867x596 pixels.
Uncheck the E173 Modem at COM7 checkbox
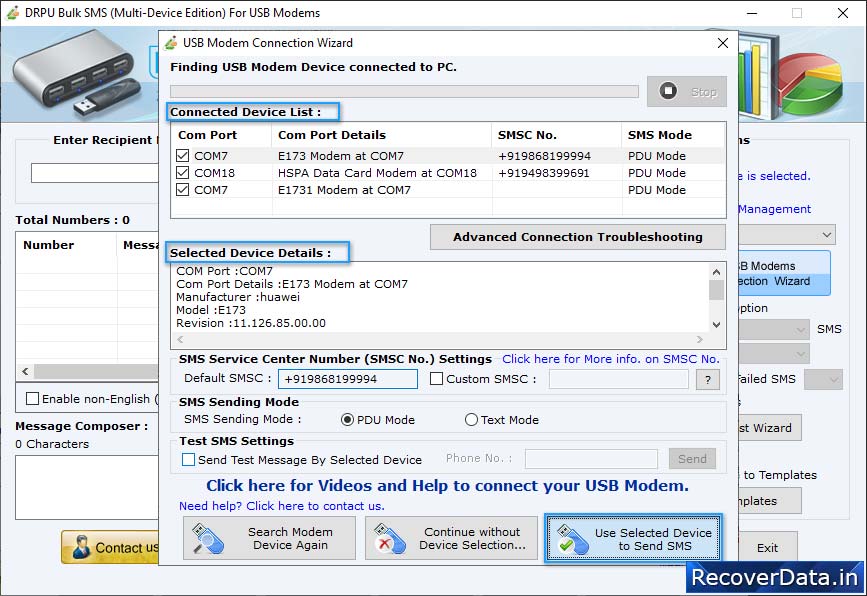point(182,156)
